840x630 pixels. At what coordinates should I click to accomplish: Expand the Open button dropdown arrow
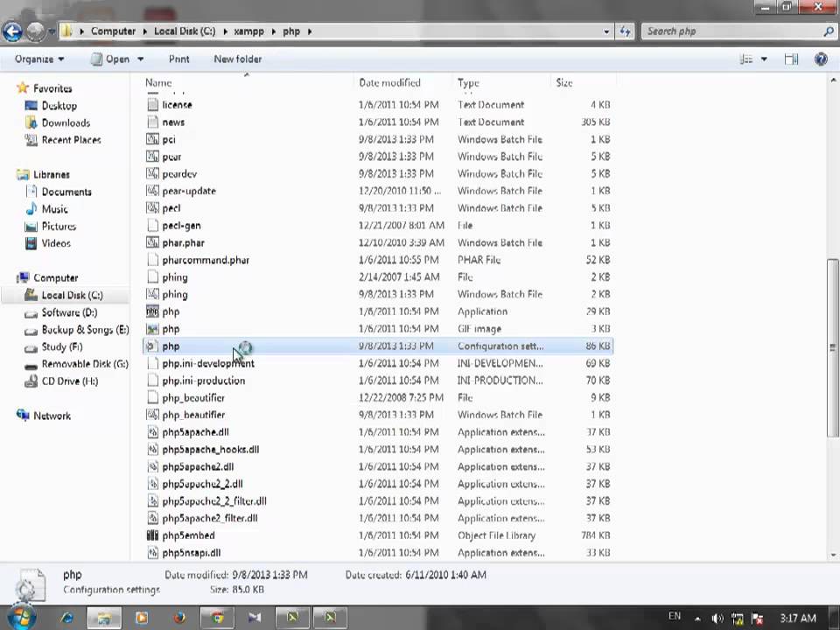[140, 59]
